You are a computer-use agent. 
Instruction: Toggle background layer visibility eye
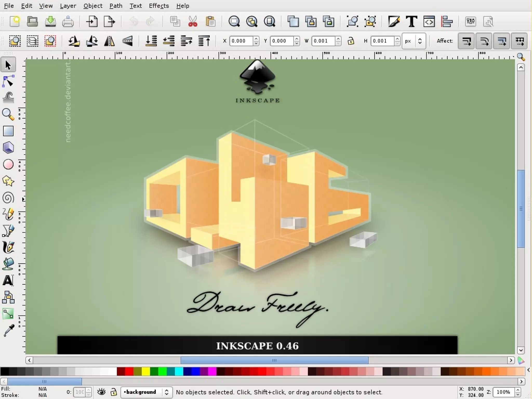click(x=101, y=392)
